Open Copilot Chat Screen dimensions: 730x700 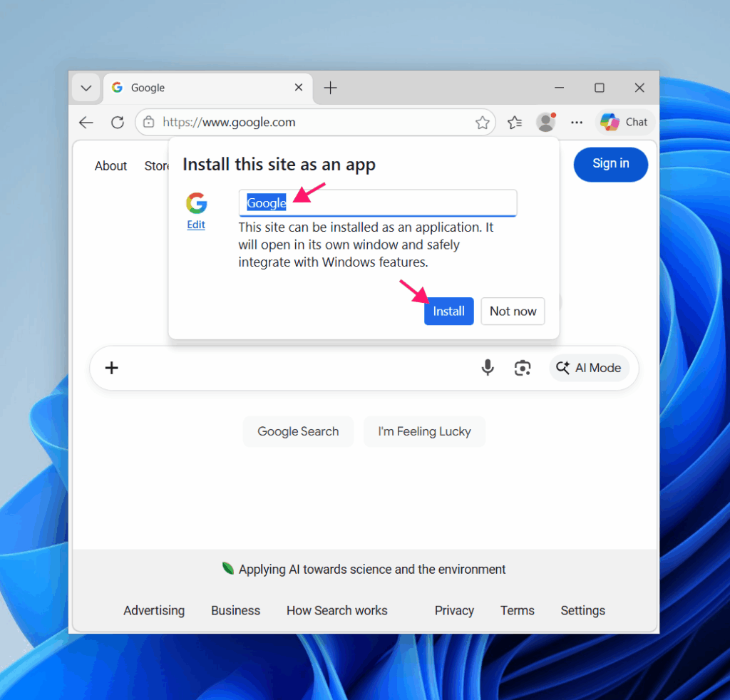tap(624, 122)
